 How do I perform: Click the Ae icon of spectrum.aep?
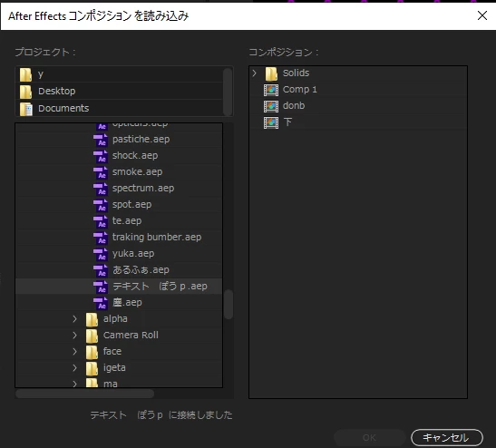click(x=101, y=189)
